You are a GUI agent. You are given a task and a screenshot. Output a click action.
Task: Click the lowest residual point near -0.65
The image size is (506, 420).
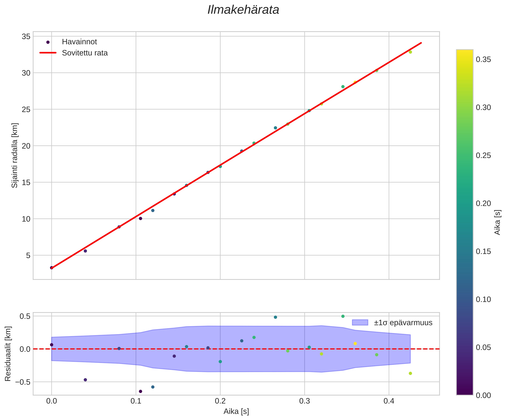coord(141,391)
